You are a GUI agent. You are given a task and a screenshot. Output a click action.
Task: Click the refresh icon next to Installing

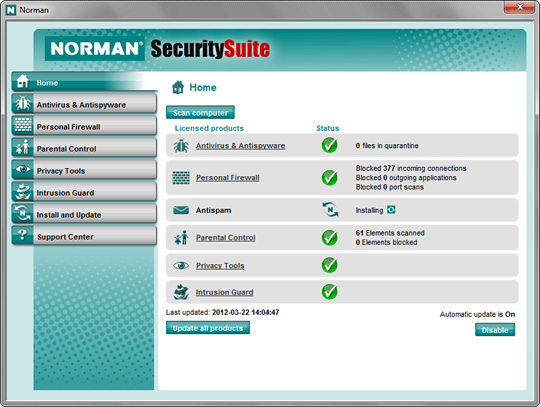391,210
